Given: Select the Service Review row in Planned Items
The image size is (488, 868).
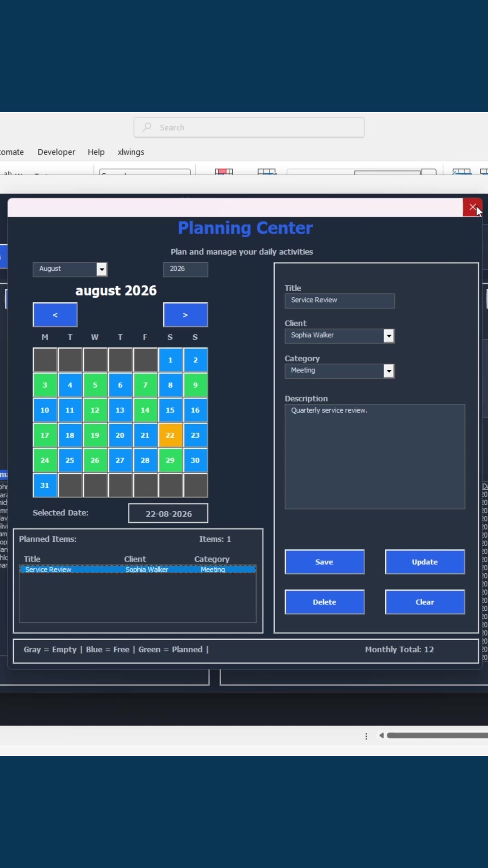Looking at the screenshot, I should click(x=138, y=569).
